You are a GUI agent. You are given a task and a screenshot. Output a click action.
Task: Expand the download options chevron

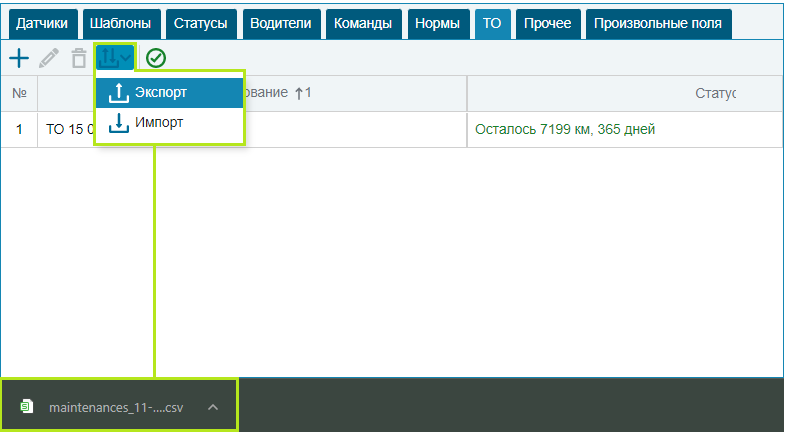click(212, 407)
